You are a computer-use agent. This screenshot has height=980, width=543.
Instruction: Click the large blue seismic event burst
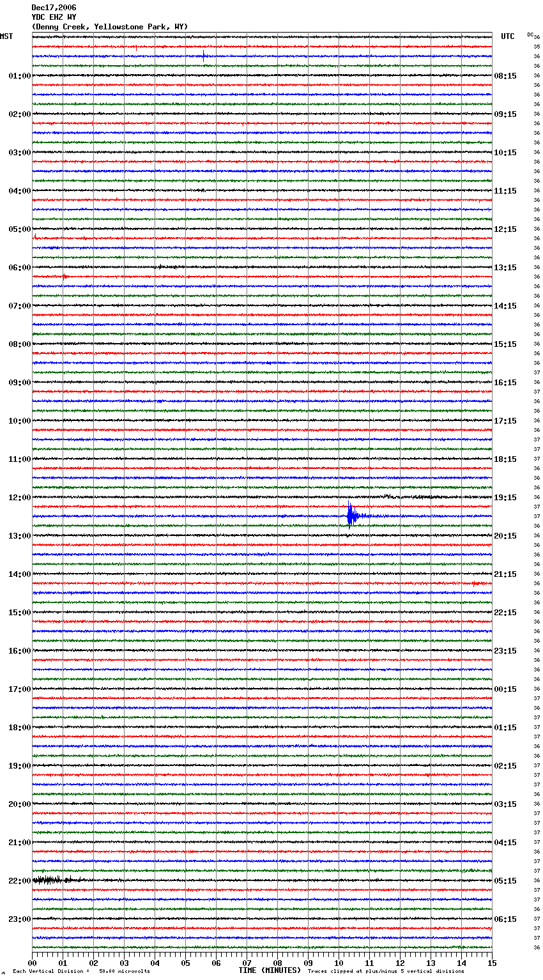[352, 516]
